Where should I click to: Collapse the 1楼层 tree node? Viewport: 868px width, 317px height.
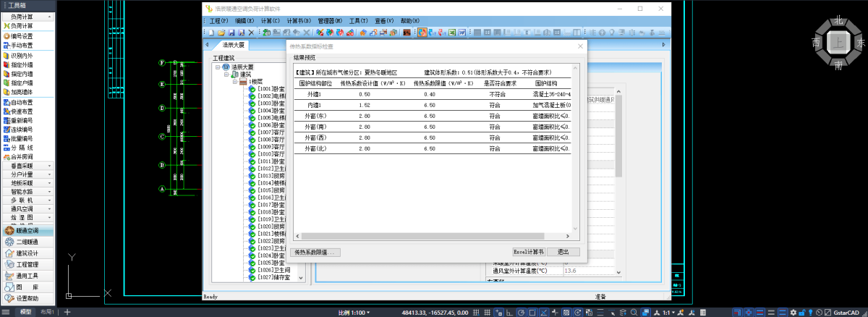pos(235,82)
